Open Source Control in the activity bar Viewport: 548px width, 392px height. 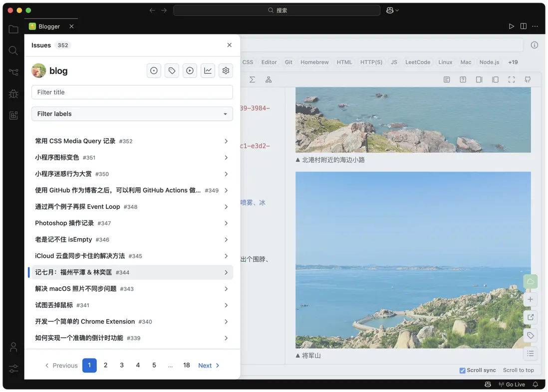[x=13, y=72]
